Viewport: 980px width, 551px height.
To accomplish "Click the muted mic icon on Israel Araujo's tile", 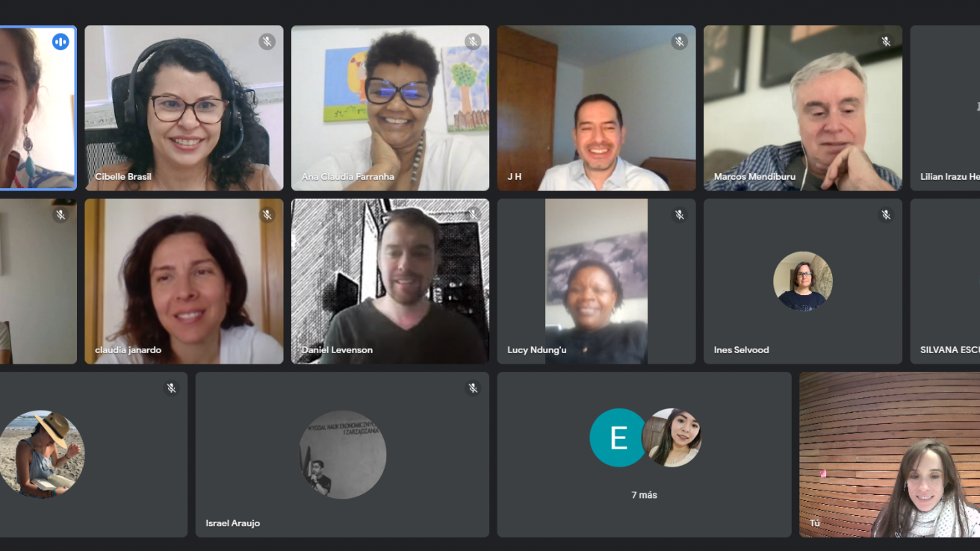I will (x=473, y=388).
